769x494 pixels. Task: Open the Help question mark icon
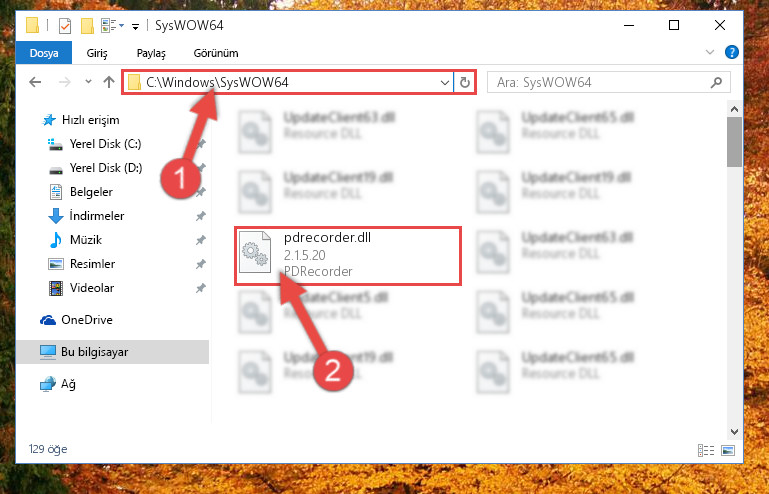[731, 52]
